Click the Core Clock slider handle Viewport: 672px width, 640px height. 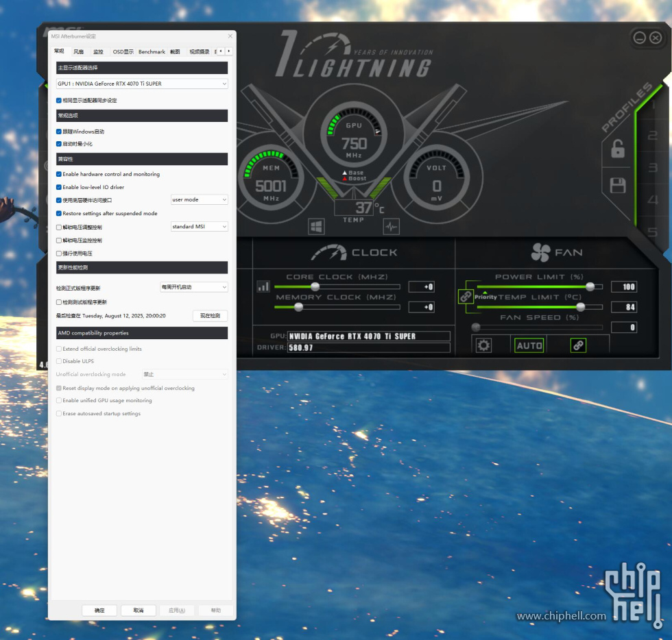point(315,286)
